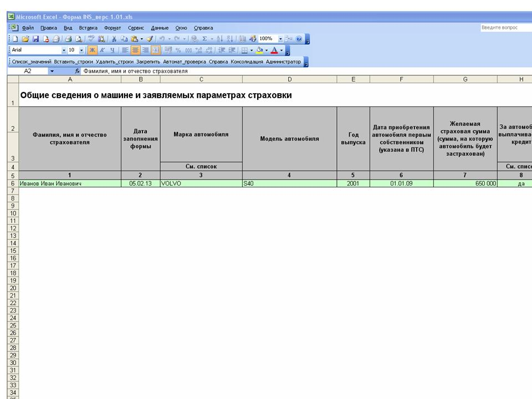Open the Font Color dropdown arrow
532x399 pixels.
click(282, 50)
